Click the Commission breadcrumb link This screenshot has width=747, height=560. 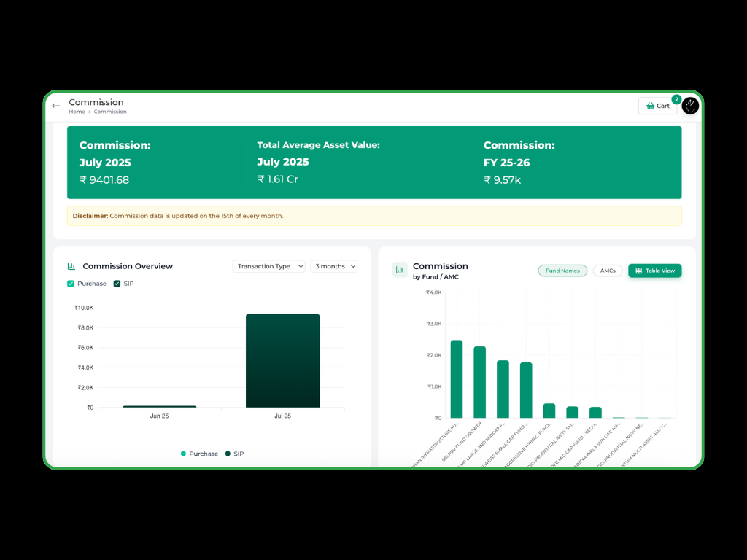[x=110, y=112]
